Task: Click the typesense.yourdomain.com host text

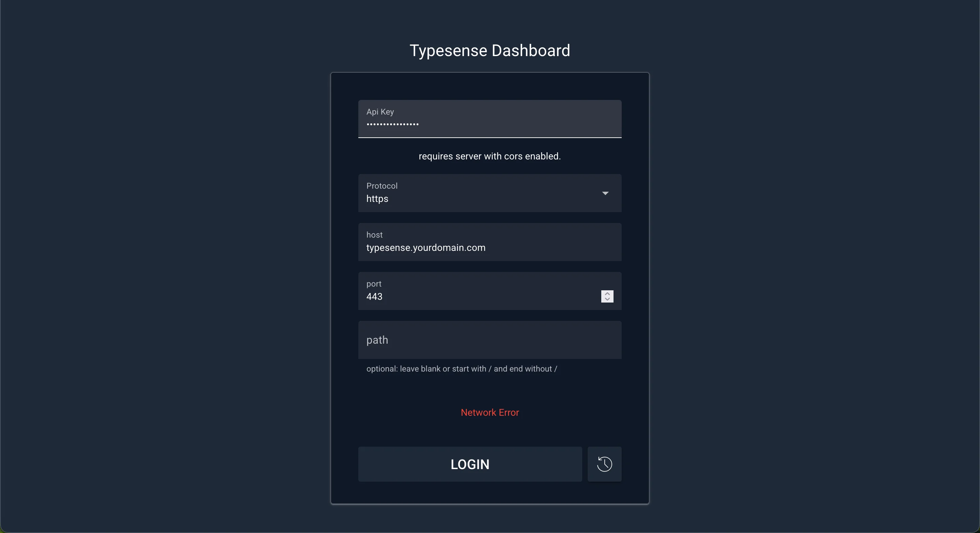Action: click(x=426, y=248)
